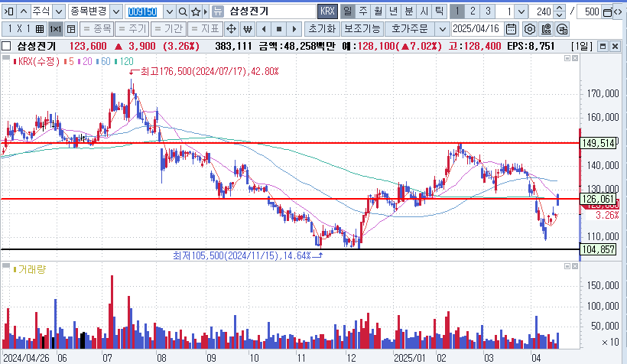Click the up-caret button beside 주식
The width and height of the screenshot is (627, 364).
24,11
